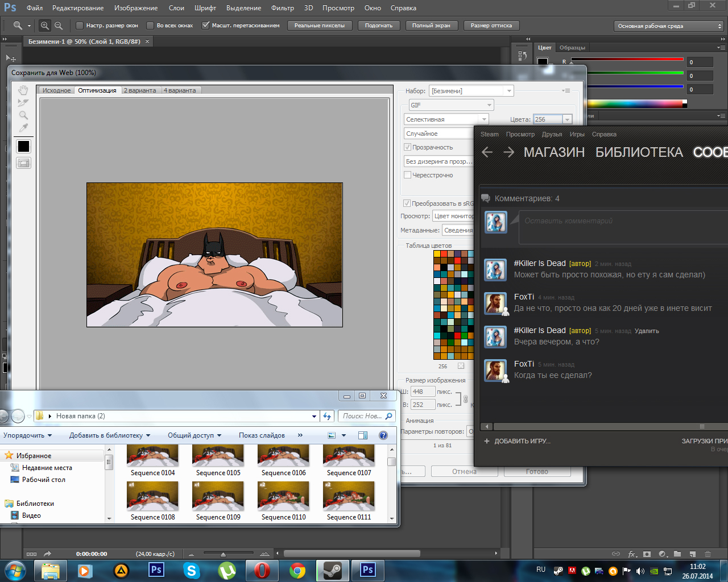Expand the 'Селективная' palette dropdown
Screen dimensions: 728x582
[446, 119]
